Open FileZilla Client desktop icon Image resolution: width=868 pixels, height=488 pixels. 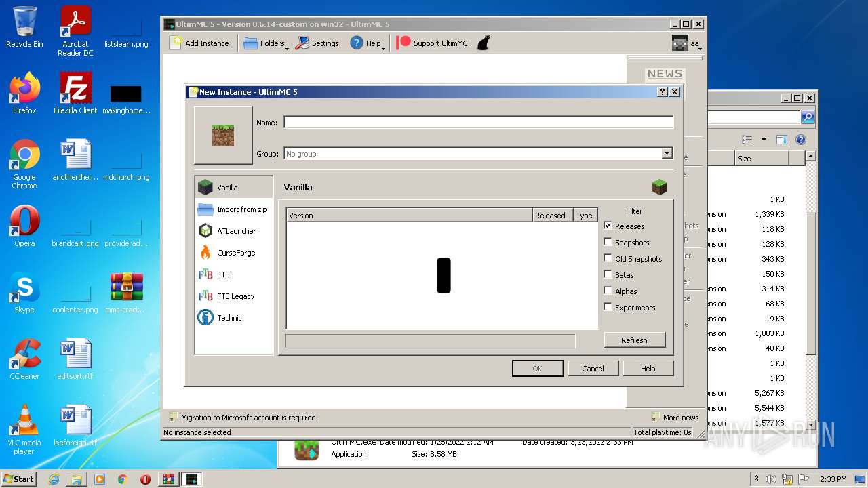coord(75,94)
